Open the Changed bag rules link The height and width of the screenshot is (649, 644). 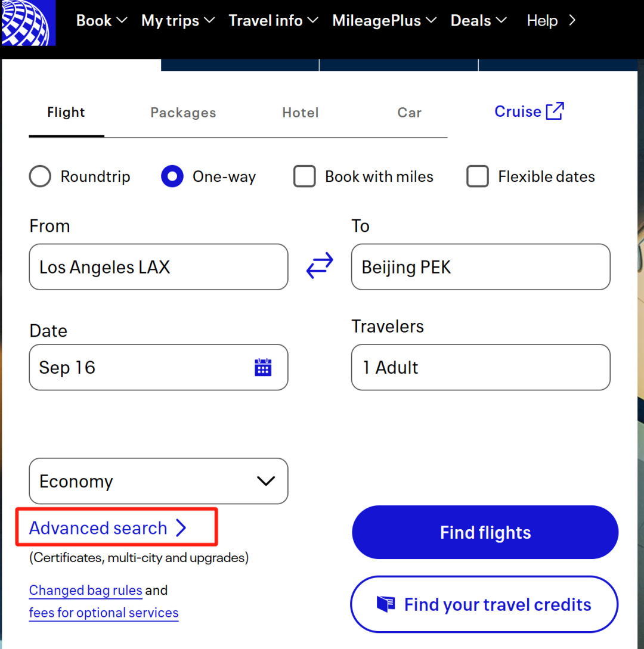click(86, 591)
